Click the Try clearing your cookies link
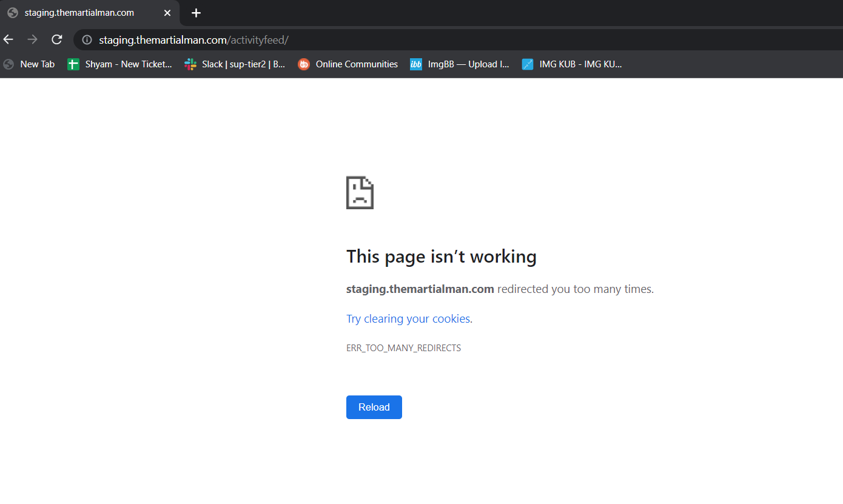Screen dimensions: 843x504 (408, 319)
